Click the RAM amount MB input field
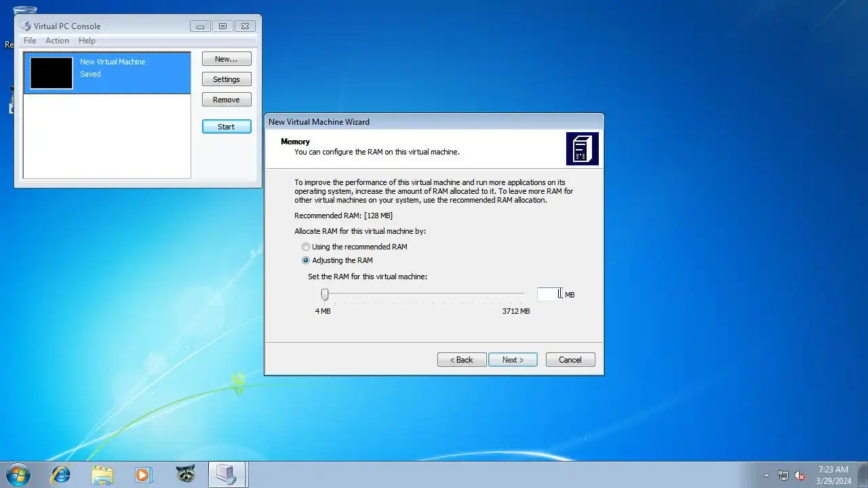This screenshot has width=868, height=488. point(550,294)
